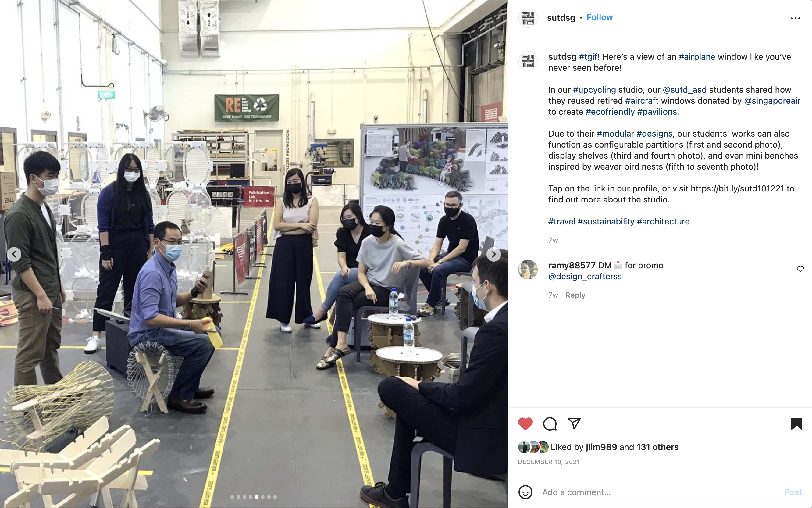812x508 pixels.
Task: Open the @design_crafterss mention
Action: [585, 277]
